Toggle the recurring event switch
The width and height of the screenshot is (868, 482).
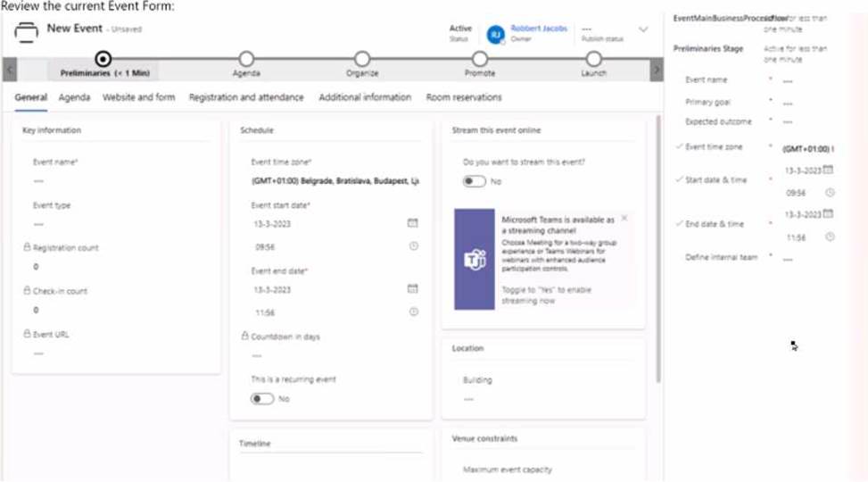tap(262, 399)
